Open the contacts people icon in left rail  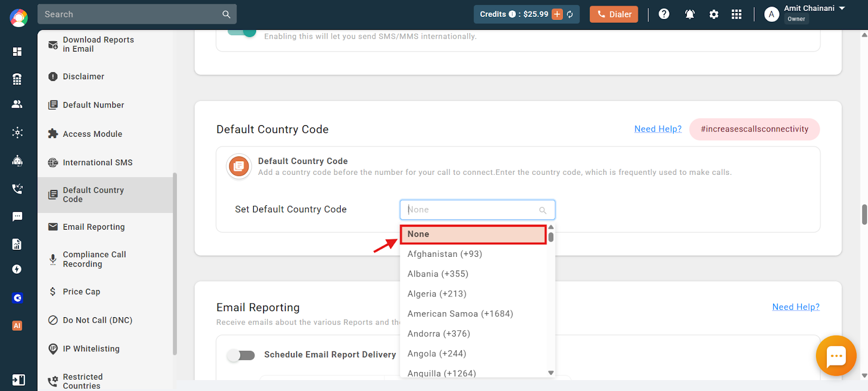(17, 104)
